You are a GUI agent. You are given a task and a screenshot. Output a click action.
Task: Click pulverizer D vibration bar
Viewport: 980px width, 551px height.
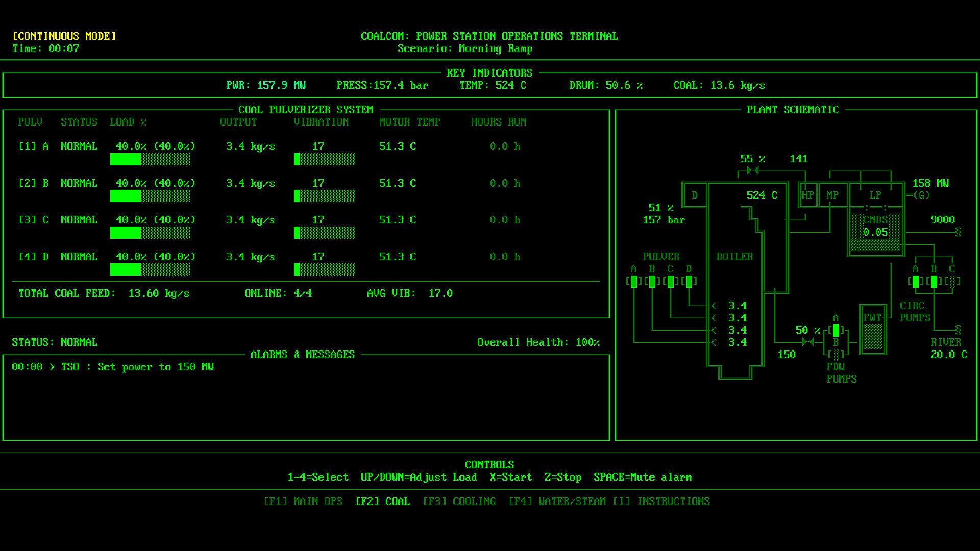[325, 269]
